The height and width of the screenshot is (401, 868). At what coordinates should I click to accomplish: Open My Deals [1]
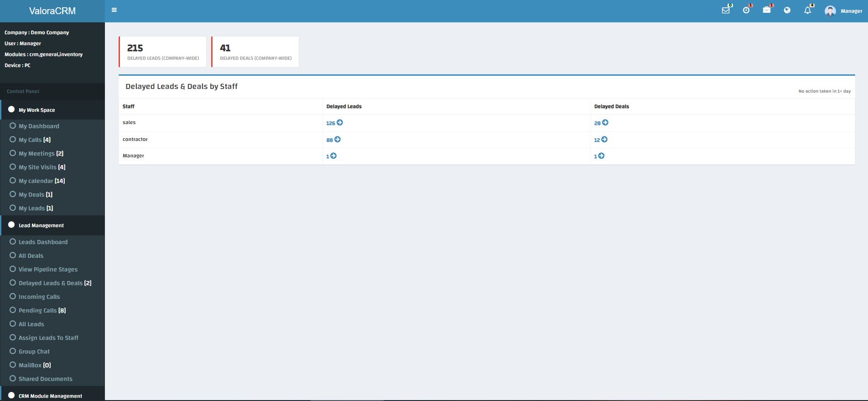[x=36, y=194]
